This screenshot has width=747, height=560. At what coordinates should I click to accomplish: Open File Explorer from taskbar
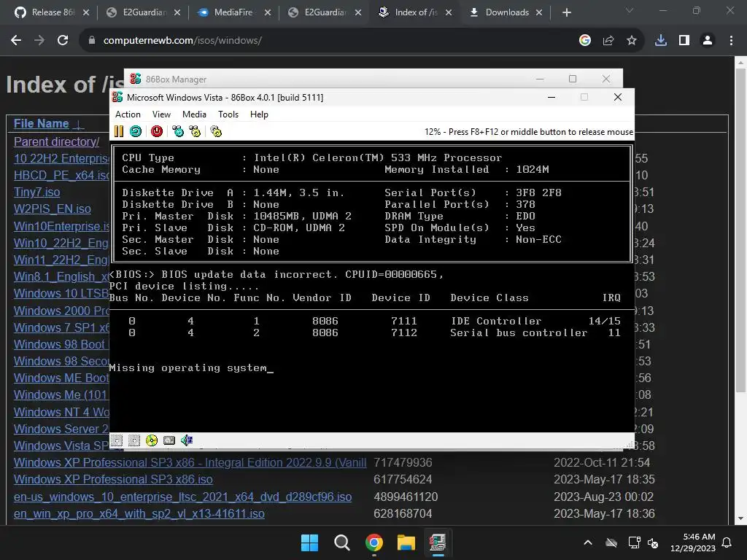click(x=406, y=542)
